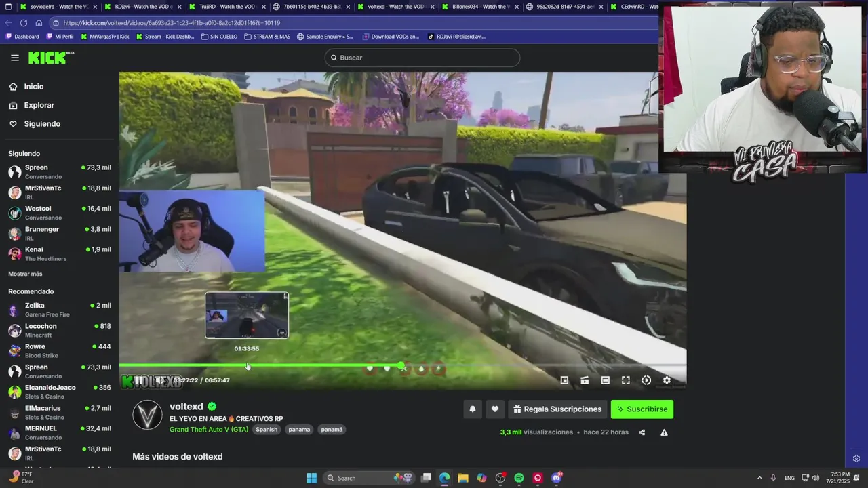Open the Kick hamburger sidebar menu

tap(15, 58)
